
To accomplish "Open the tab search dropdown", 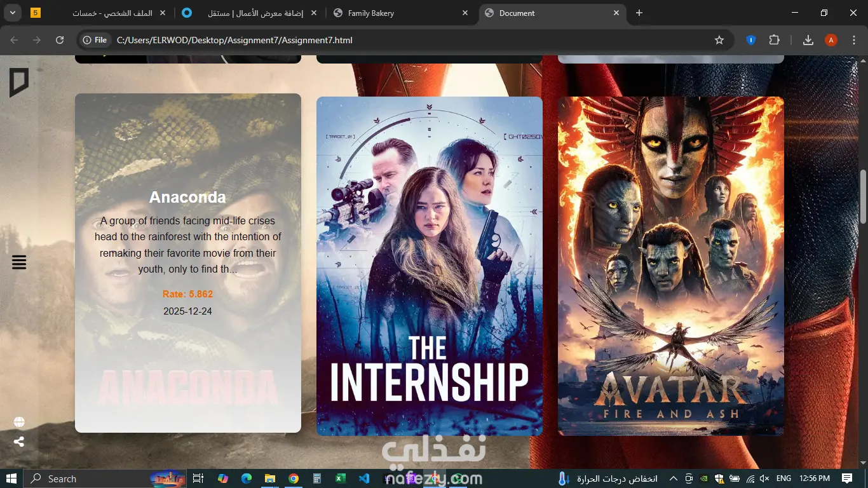I will [x=13, y=13].
